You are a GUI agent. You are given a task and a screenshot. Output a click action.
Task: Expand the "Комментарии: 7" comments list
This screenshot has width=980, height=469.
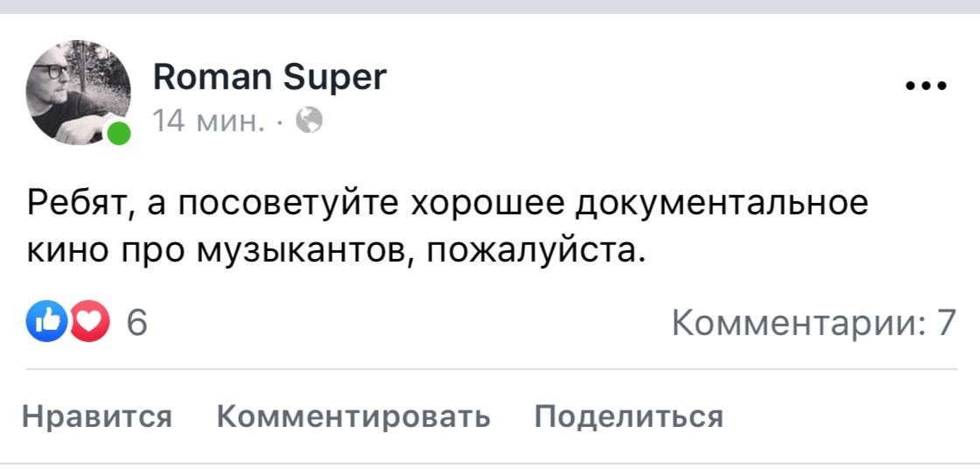[813, 325]
